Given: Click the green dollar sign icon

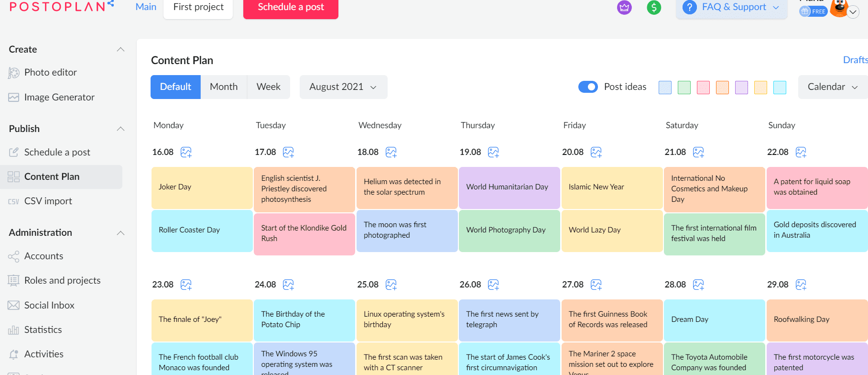Looking at the screenshot, I should click(x=654, y=7).
